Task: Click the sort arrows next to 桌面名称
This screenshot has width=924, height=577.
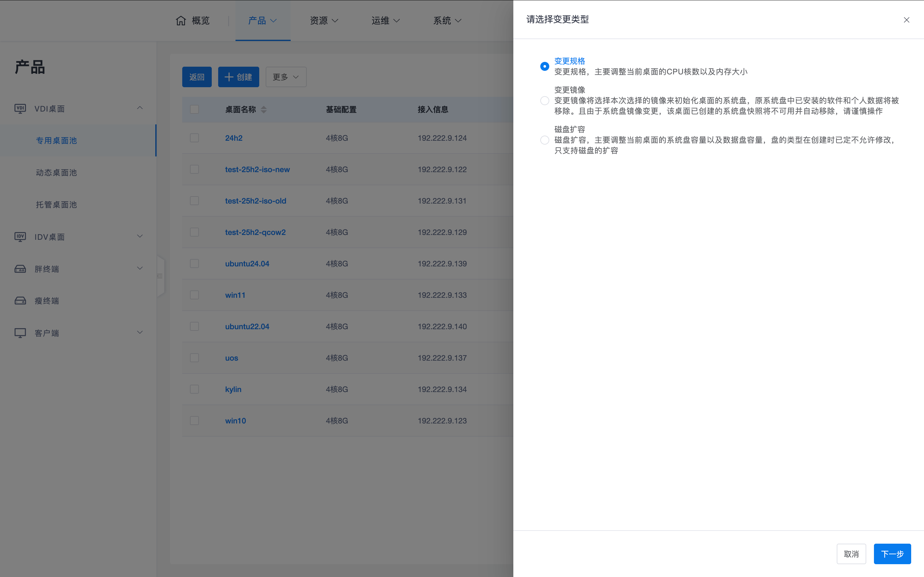Action: (263, 110)
